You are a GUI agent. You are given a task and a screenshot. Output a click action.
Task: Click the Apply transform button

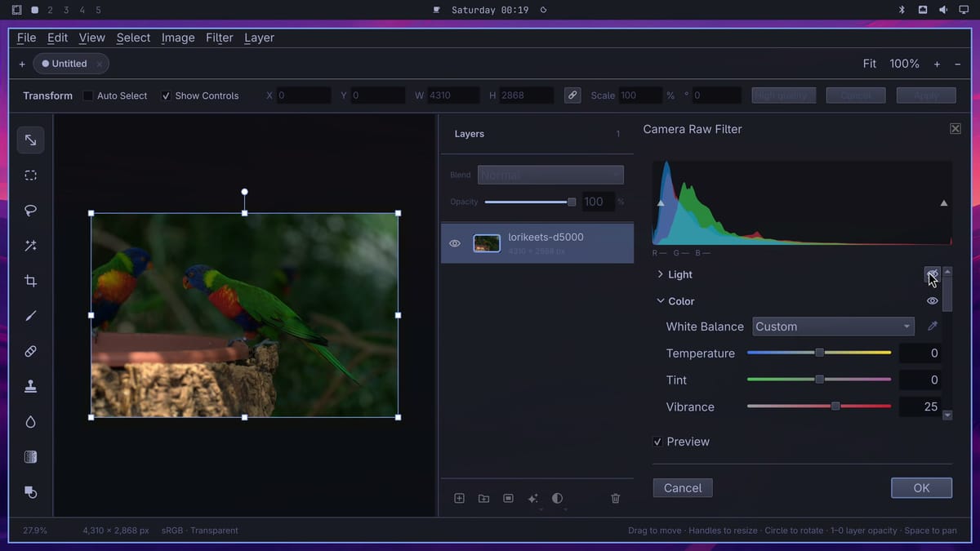[926, 96]
